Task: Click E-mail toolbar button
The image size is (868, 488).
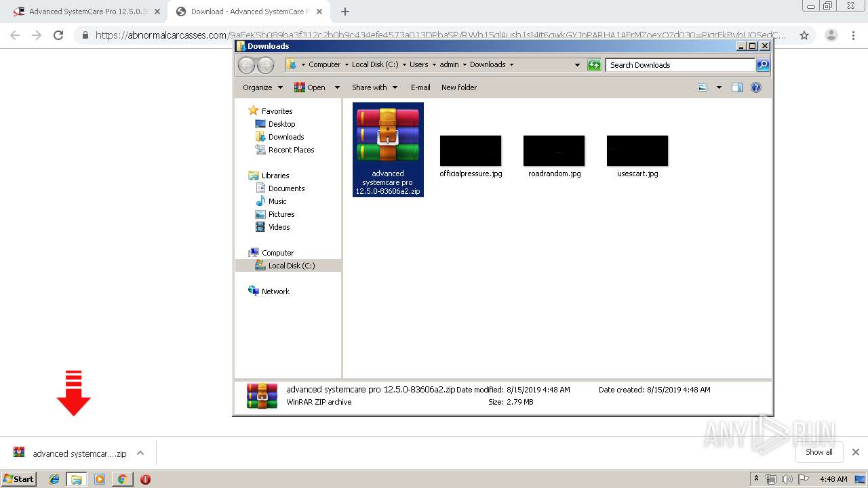Action: coord(420,87)
